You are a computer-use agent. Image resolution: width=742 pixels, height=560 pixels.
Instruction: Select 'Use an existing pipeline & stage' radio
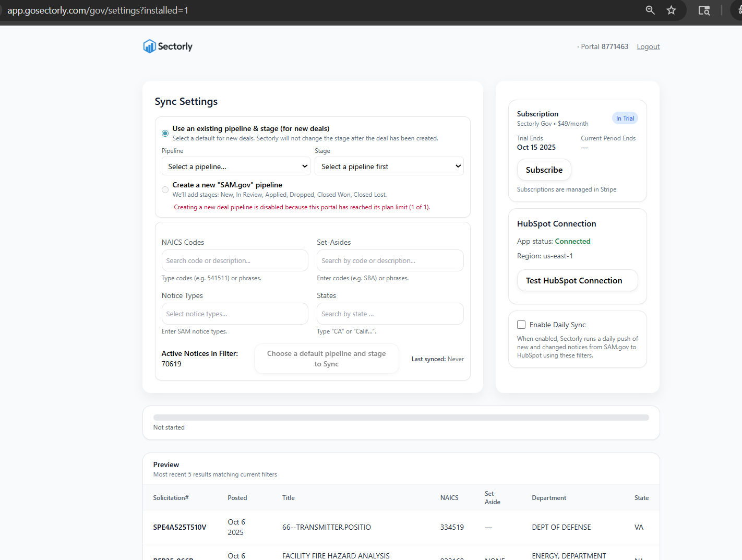click(165, 133)
